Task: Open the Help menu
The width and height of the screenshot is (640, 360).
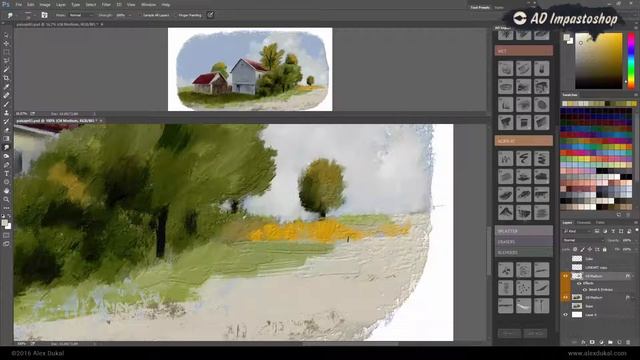Action: pos(165,4)
